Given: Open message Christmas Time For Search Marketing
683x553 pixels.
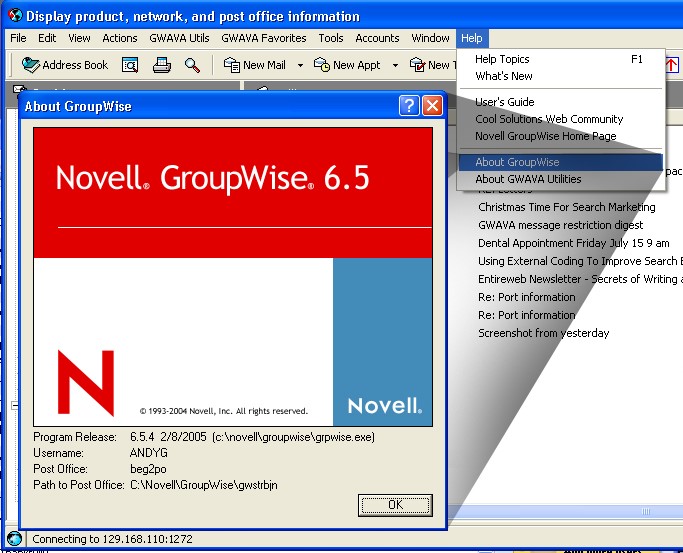Looking at the screenshot, I should [566, 207].
